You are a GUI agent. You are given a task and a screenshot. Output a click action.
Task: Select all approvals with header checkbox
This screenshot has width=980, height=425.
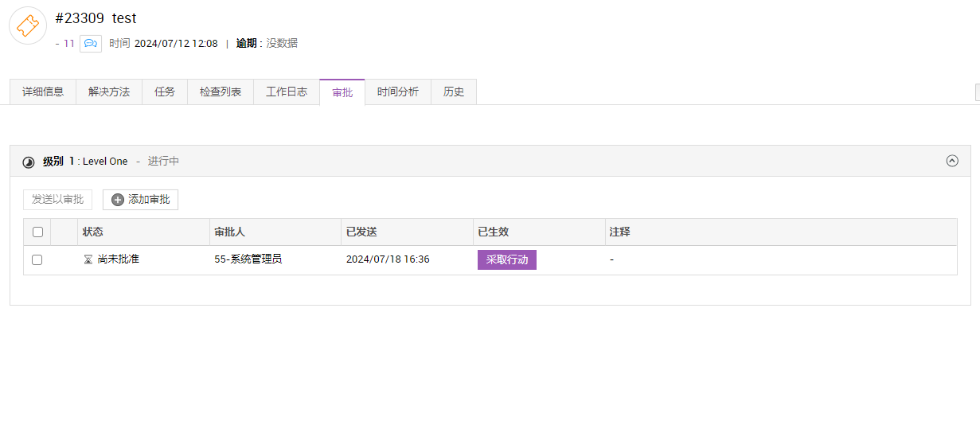tap(37, 232)
